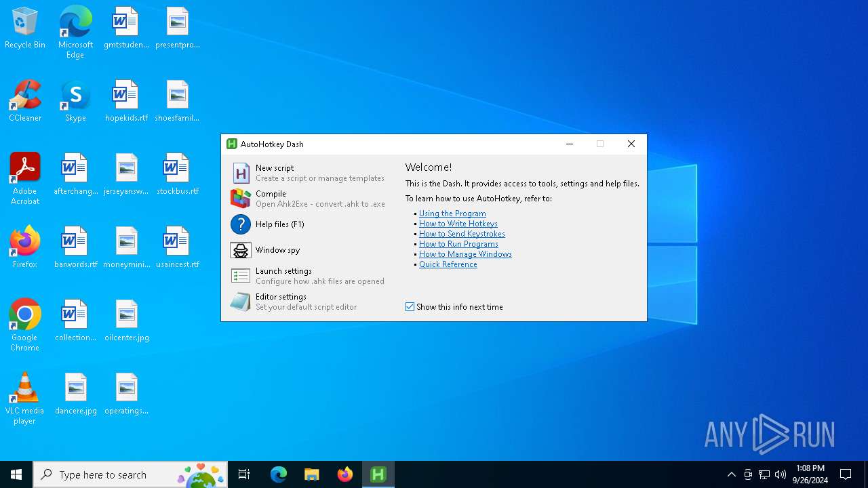Screen dimensions: 868x488
Task: Select the jerseyansw... desktop file
Action: (x=126, y=174)
